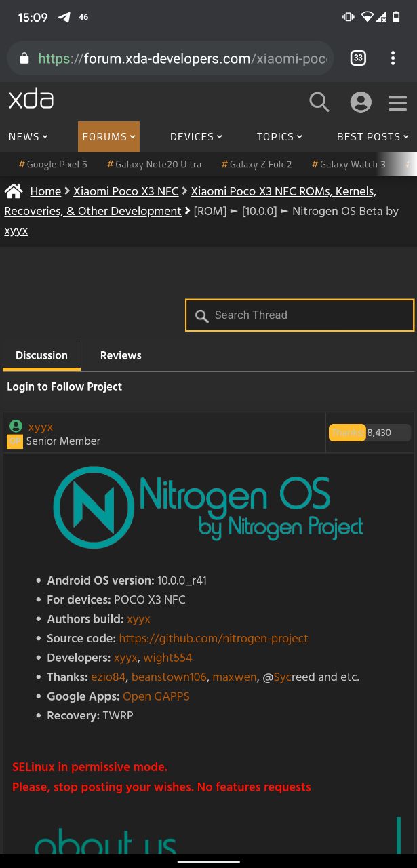
Task: Tap the home breadcrumb house icon
Action: pos(14,191)
